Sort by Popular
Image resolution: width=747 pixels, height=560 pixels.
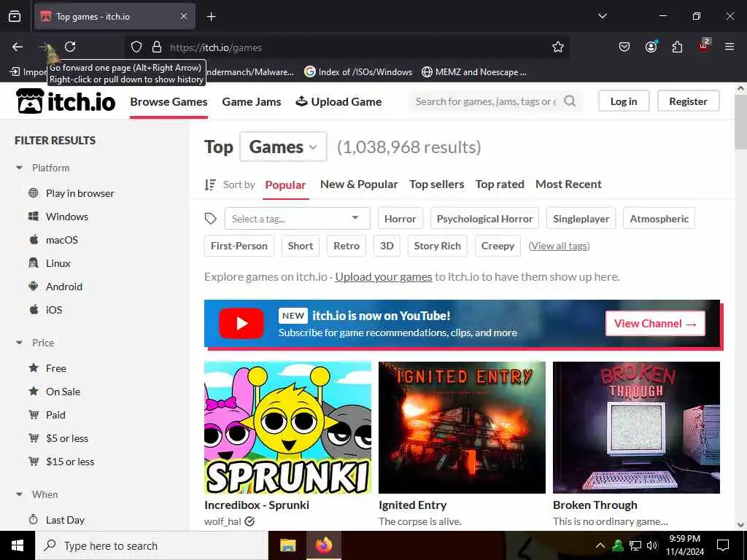click(285, 184)
